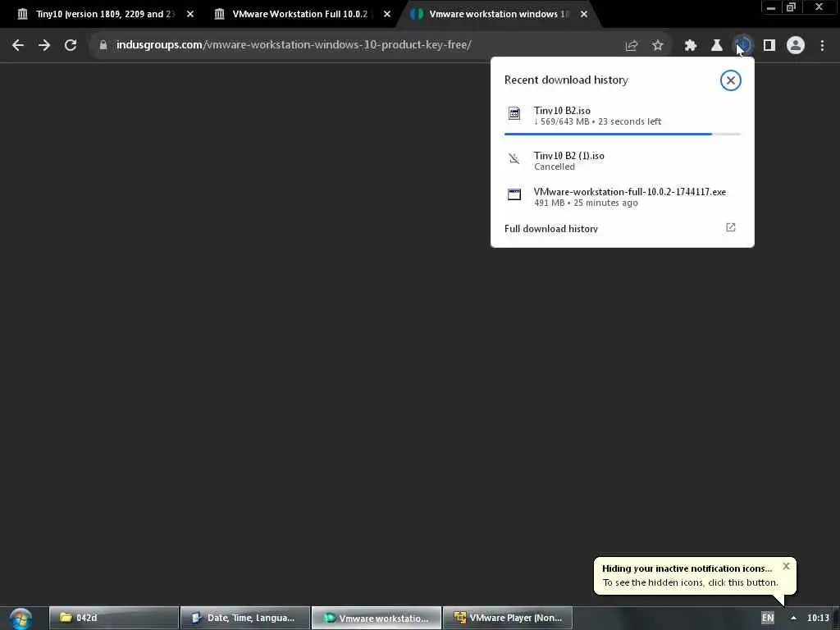Close the Tiny10 version 1809 tab

[190, 14]
